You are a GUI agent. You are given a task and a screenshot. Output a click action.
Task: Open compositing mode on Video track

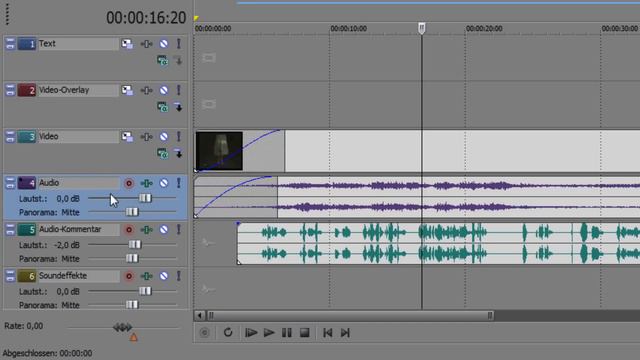tap(162, 154)
